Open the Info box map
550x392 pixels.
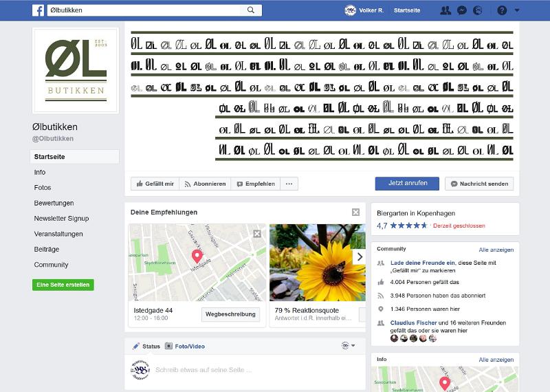click(445, 379)
